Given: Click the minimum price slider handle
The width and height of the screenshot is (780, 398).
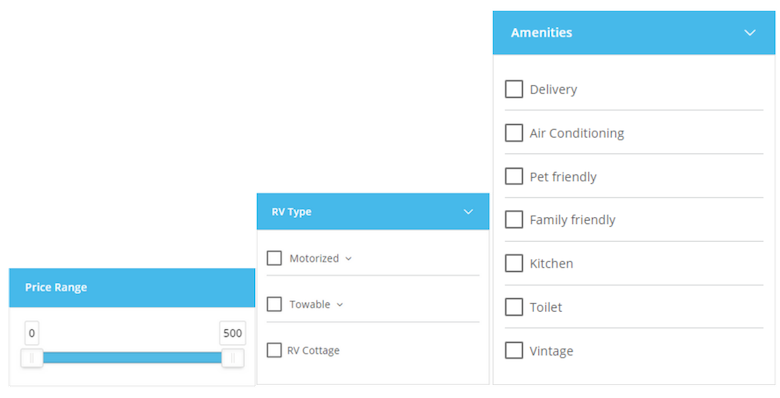Looking at the screenshot, I should [x=32, y=358].
